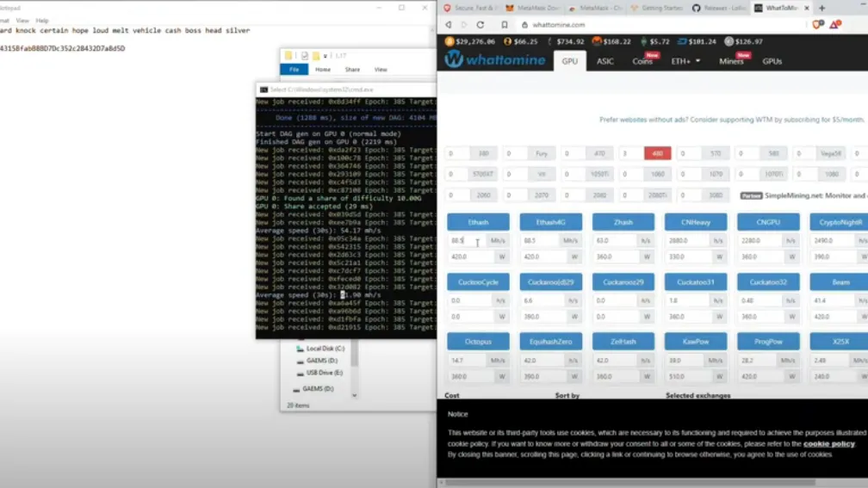Toggle the 470 GPU button
This screenshot has height=488, width=868.
(599, 153)
